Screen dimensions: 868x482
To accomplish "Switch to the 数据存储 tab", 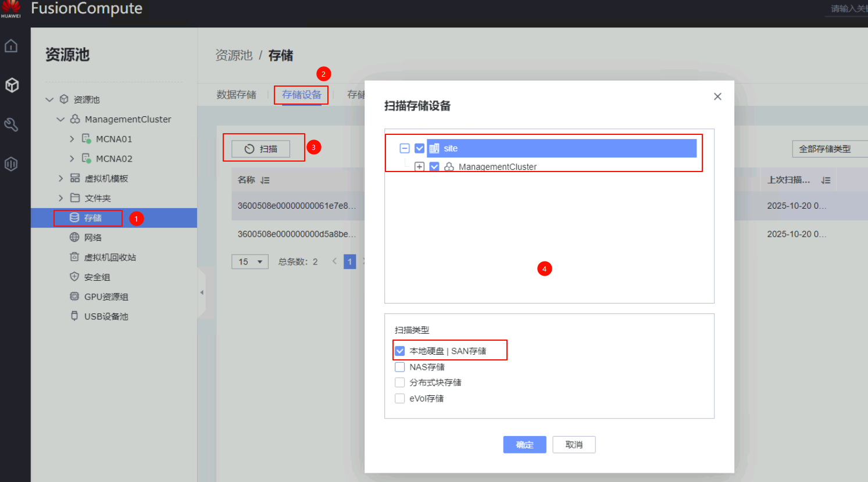I will tap(236, 95).
